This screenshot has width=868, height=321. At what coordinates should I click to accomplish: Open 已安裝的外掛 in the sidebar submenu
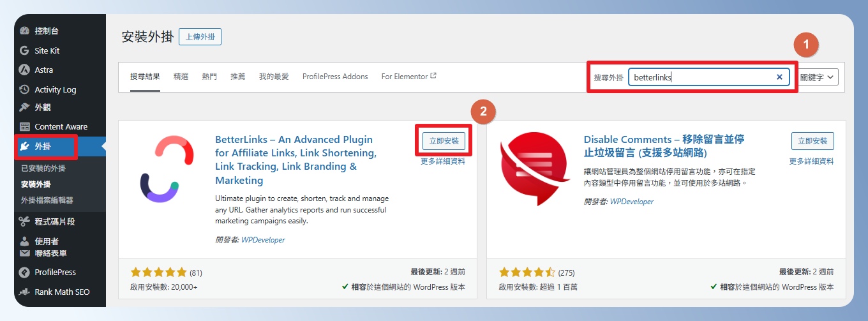(x=43, y=168)
